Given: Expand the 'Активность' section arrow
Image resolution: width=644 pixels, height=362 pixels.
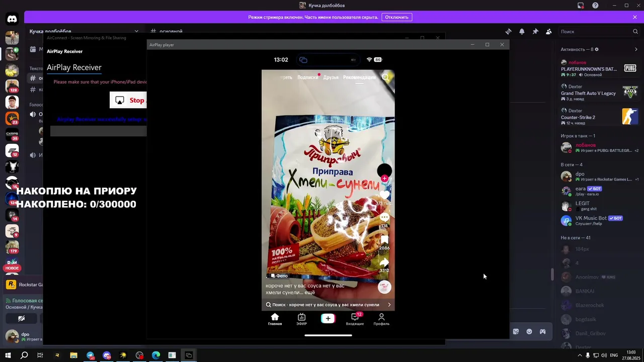Looking at the screenshot, I should point(636,49).
